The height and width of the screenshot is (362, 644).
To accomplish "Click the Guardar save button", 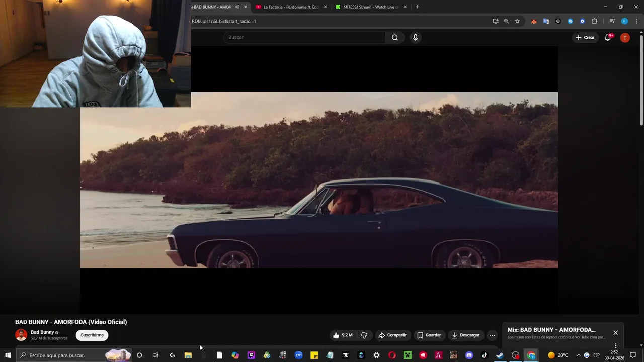I will pyautogui.click(x=429, y=335).
